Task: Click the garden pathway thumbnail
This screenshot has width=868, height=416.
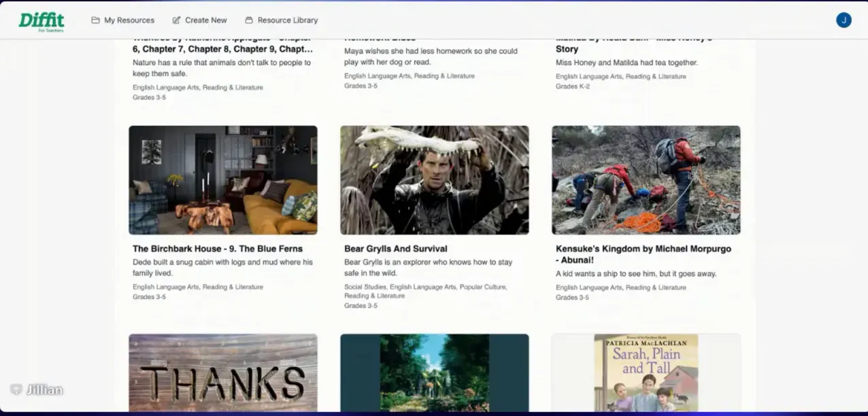Action: click(435, 372)
